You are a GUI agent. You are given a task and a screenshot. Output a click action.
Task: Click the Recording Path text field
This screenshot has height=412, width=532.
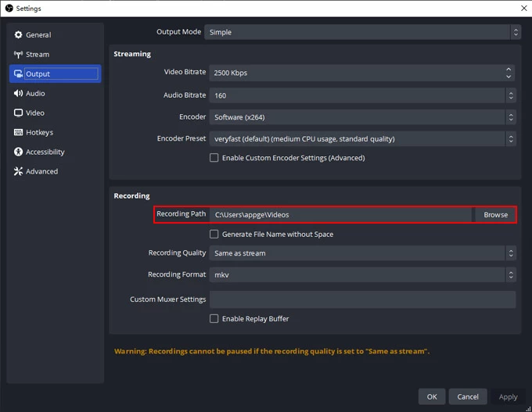coord(340,215)
